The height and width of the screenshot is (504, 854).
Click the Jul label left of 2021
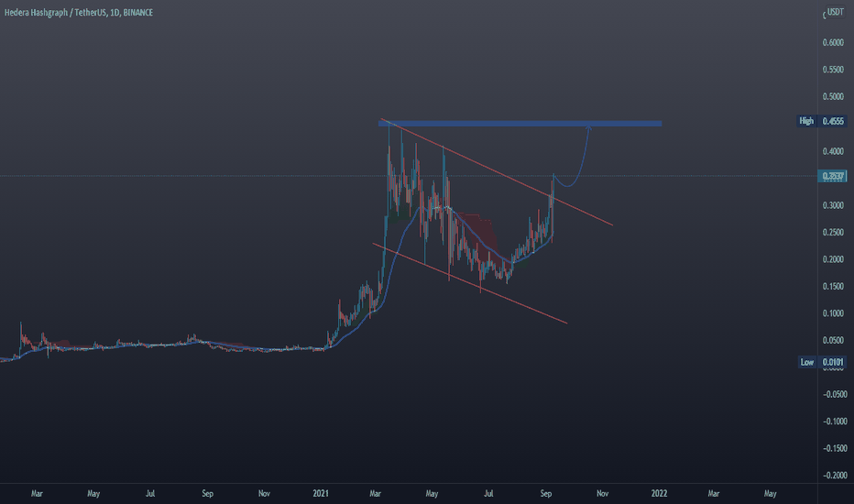click(x=149, y=493)
